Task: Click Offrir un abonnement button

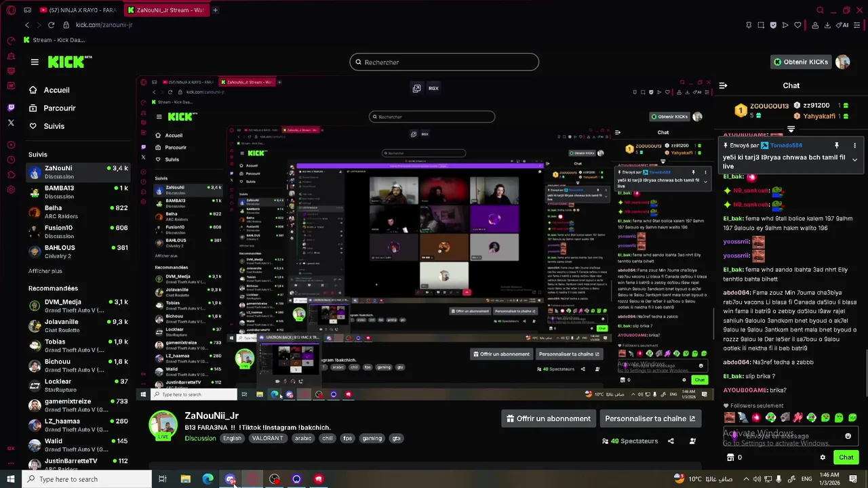Action: pyautogui.click(x=549, y=419)
